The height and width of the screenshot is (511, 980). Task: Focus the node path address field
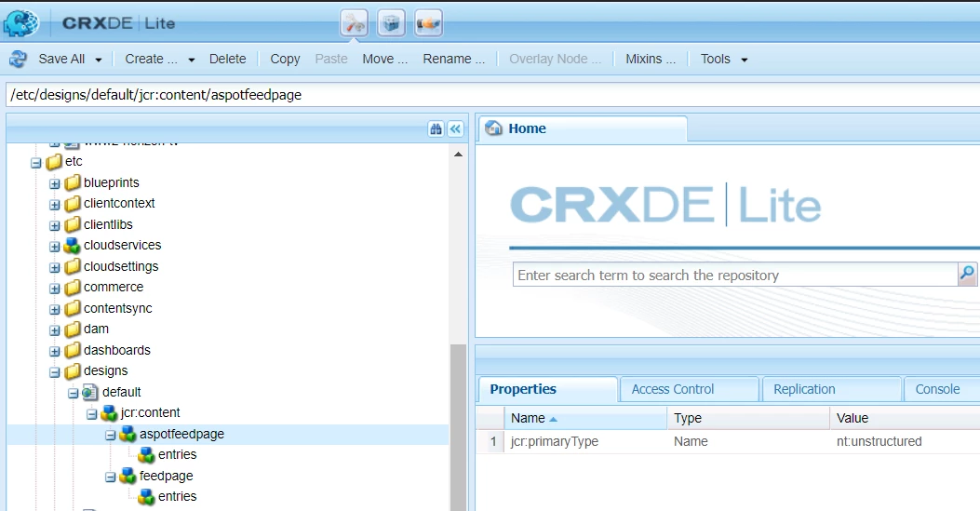point(493,94)
